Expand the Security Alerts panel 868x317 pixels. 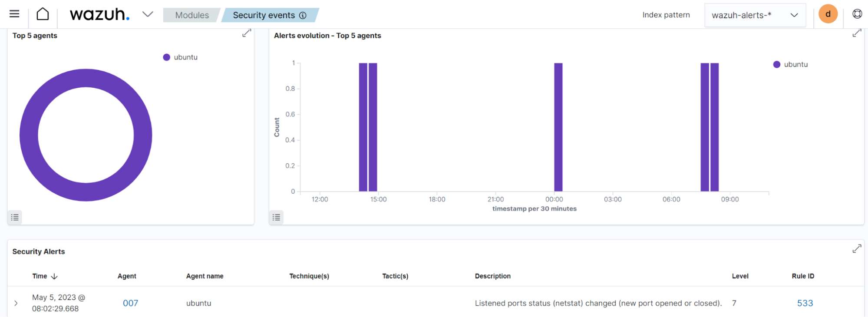click(857, 249)
